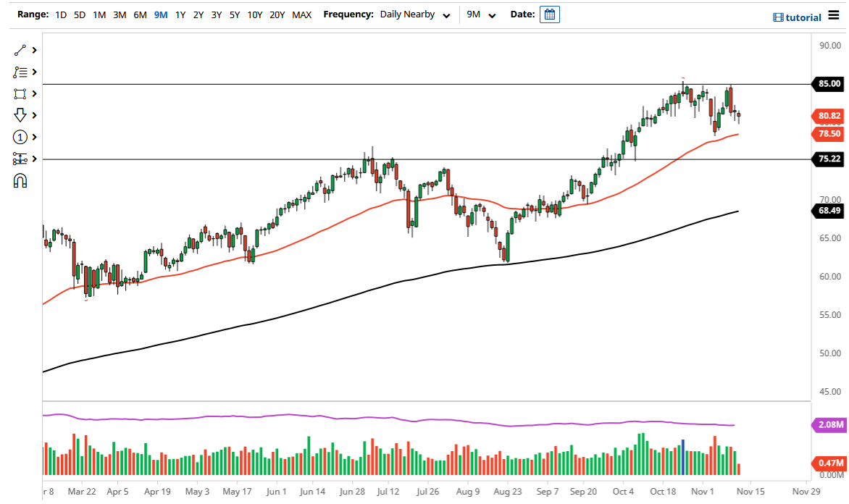The height and width of the screenshot is (504, 849).
Task: Open the Date calendar picker
Action: (x=549, y=14)
